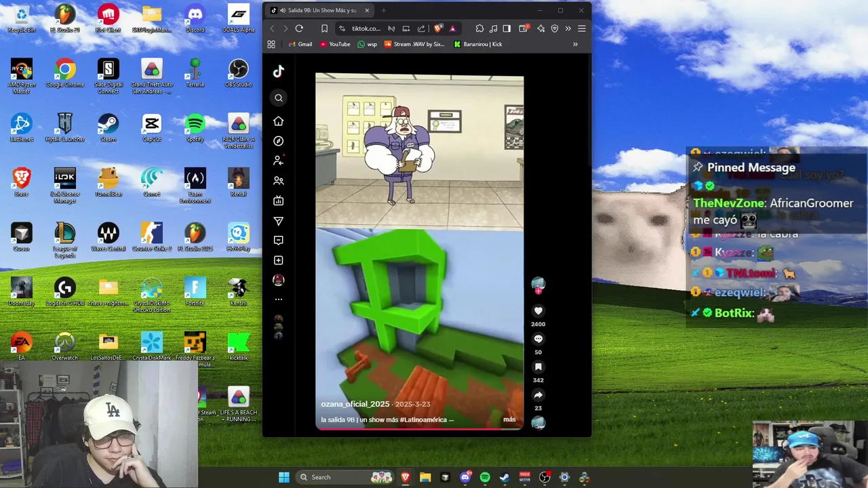
Task: Click the TikTok logo in sidebar
Action: pyautogui.click(x=278, y=71)
